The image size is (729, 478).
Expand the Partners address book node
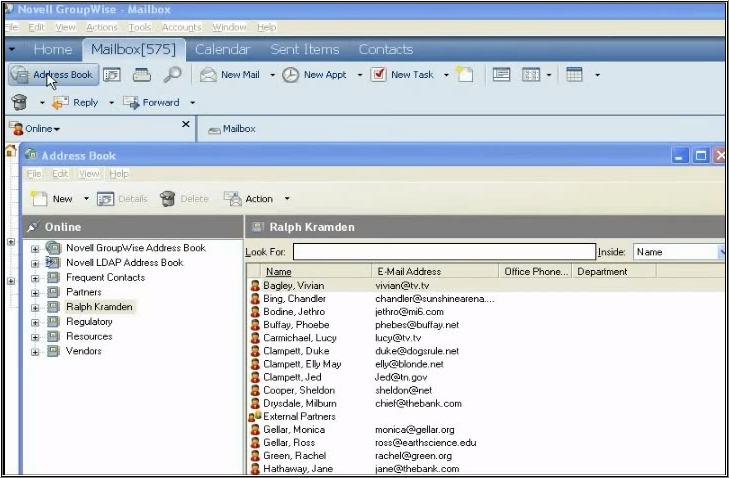coord(35,293)
